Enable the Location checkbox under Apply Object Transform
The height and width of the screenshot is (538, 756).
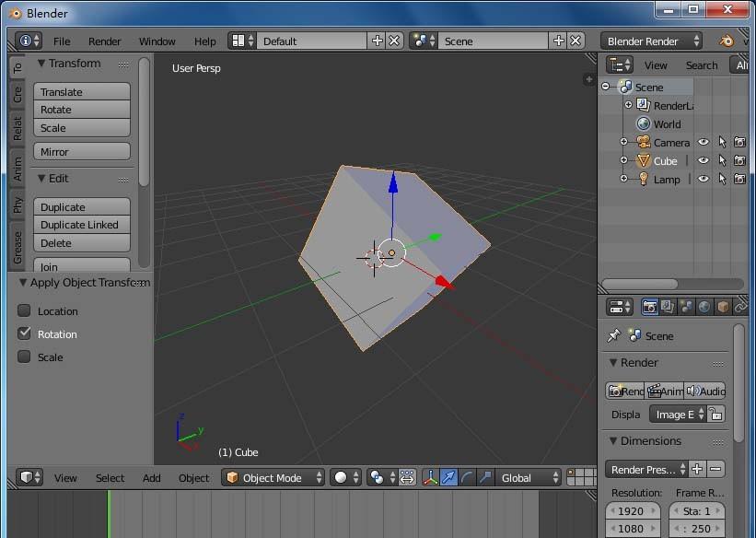(25, 311)
